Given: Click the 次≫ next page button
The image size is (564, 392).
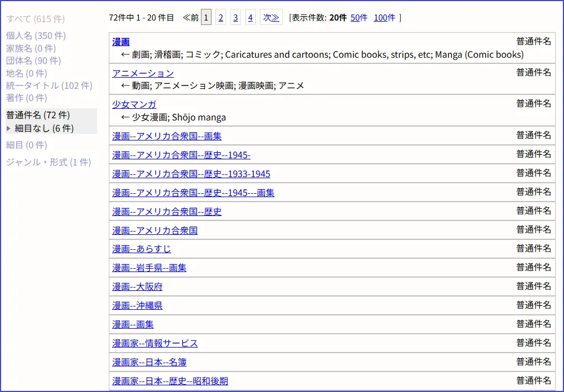Looking at the screenshot, I should pos(271,18).
